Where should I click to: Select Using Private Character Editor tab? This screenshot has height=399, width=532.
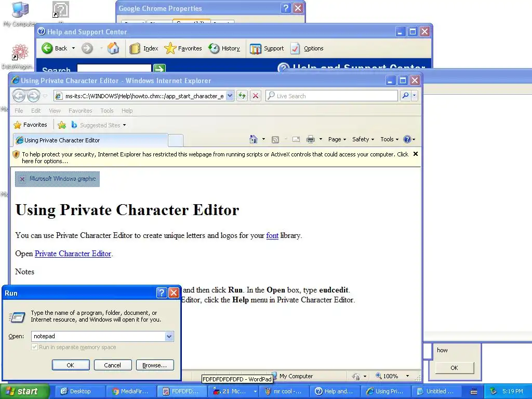tap(90, 140)
